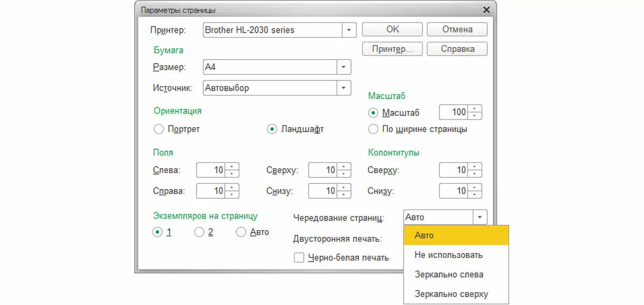The width and height of the screenshot is (644, 305).
Task: Open the Принтер... settings button
Action: click(x=392, y=49)
